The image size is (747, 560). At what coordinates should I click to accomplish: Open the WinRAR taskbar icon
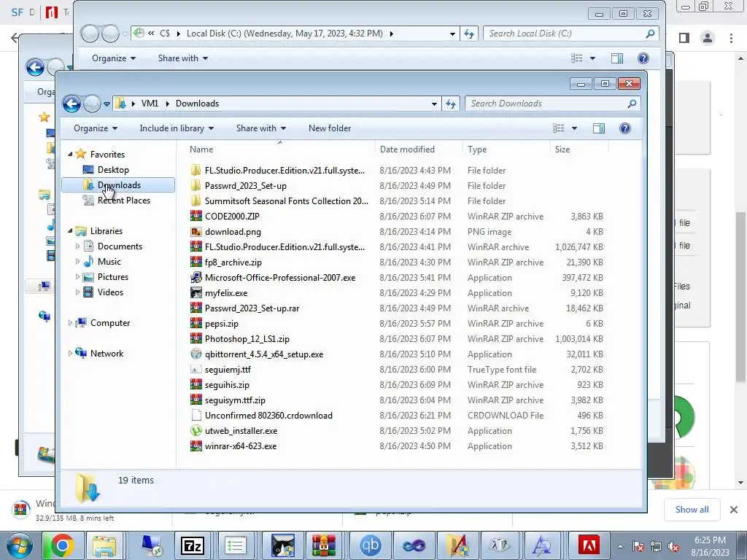tap(324, 545)
